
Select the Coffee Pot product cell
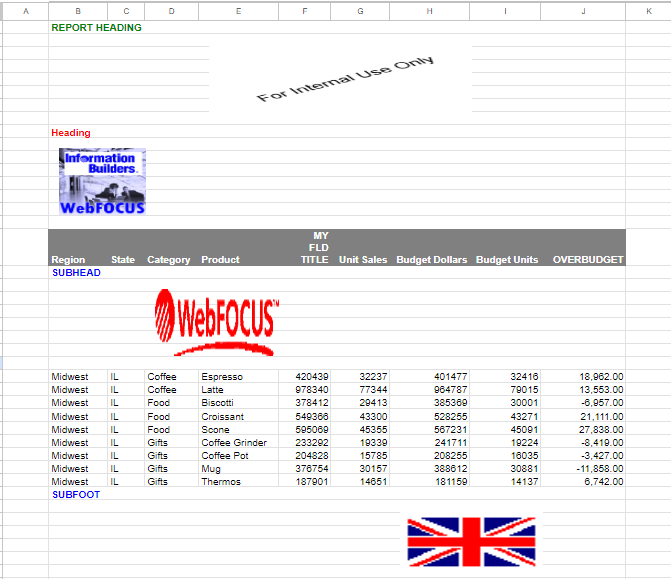point(238,456)
